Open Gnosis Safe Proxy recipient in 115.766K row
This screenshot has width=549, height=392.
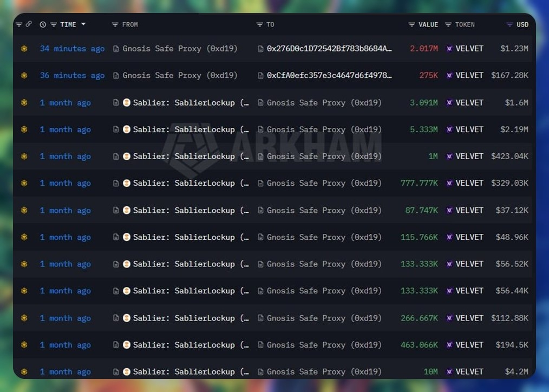click(x=324, y=237)
